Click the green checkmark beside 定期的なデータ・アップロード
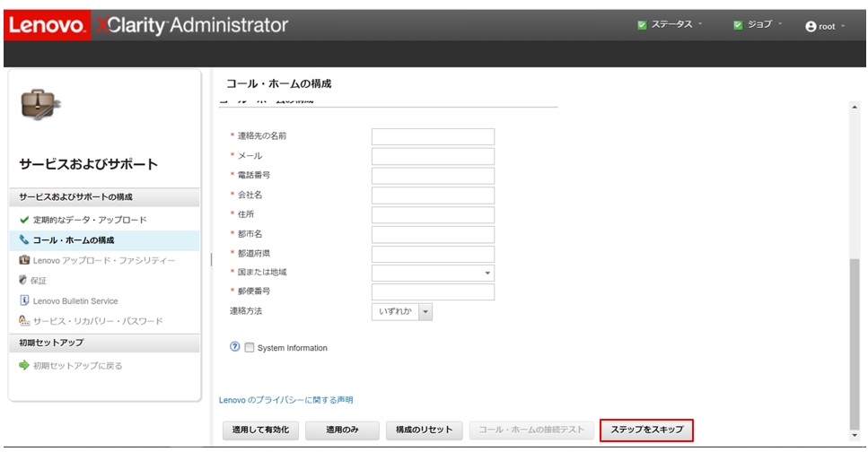The image size is (868, 452). [24, 220]
